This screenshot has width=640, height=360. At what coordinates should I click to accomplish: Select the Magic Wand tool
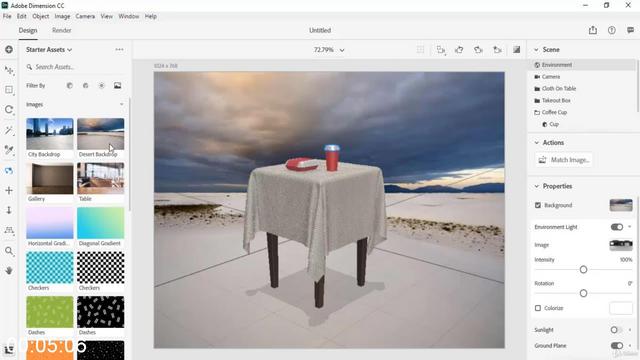[x=9, y=130]
